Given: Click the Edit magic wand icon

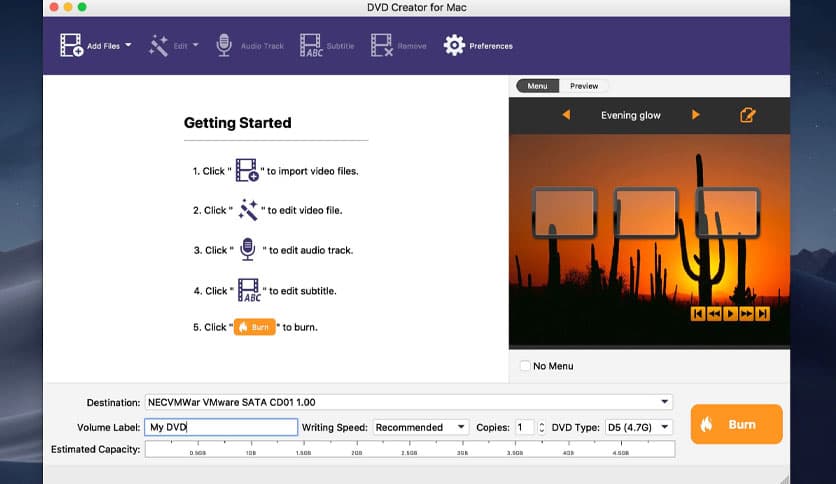Looking at the screenshot, I should pyautogui.click(x=158, y=45).
